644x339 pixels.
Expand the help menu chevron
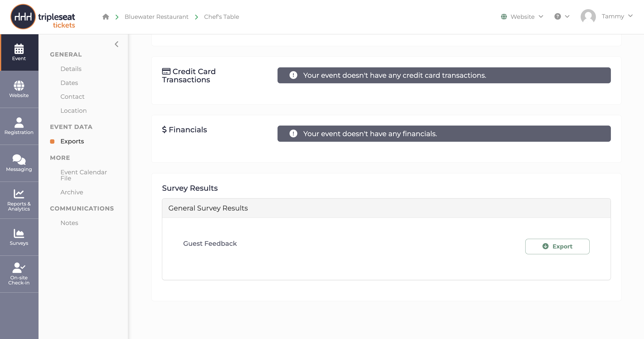tap(567, 16)
